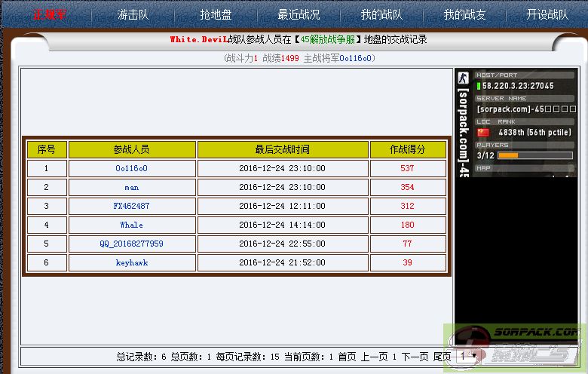Click the green server status indicator
The image size is (588, 374).
pyautogui.click(x=479, y=86)
